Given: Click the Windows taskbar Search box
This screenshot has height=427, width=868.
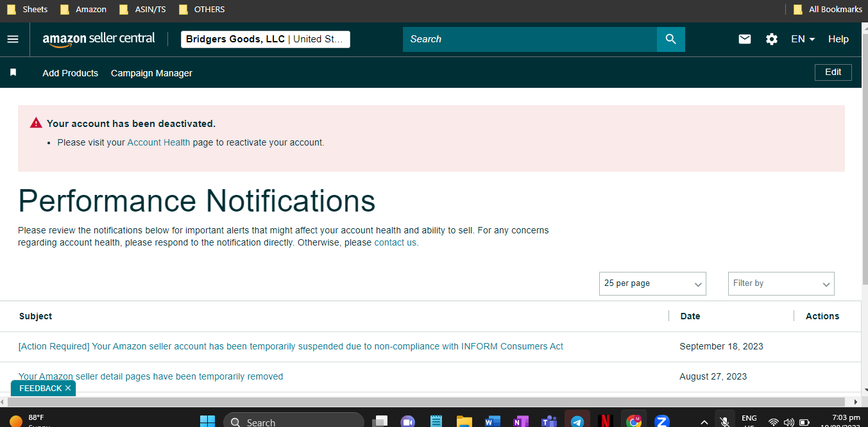Looking at the screenshot, I should click(x=294, y=421).
